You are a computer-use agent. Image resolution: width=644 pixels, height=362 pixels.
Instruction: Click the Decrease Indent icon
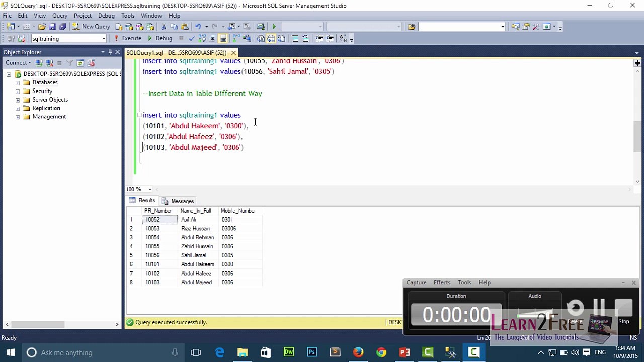click(319, 38)
